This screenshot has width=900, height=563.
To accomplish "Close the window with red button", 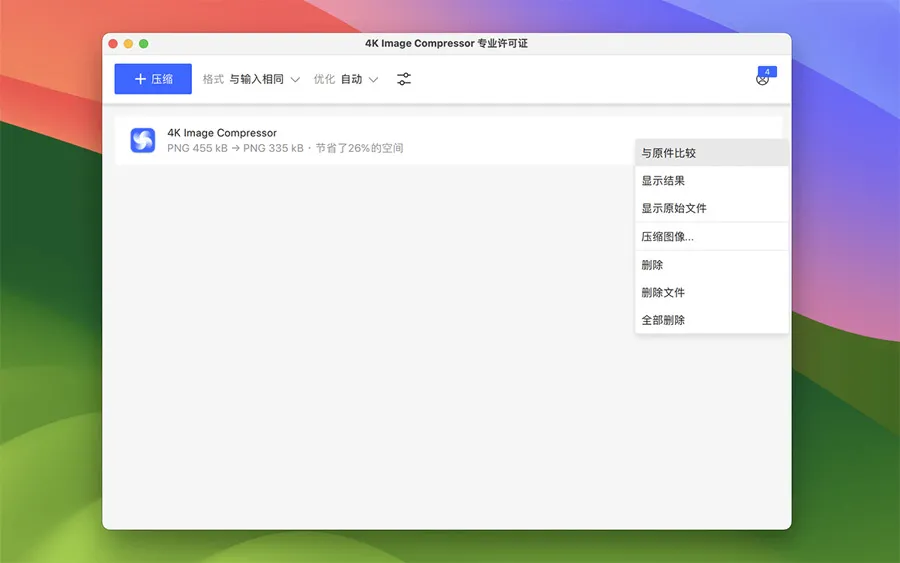I will coord(113,44).
